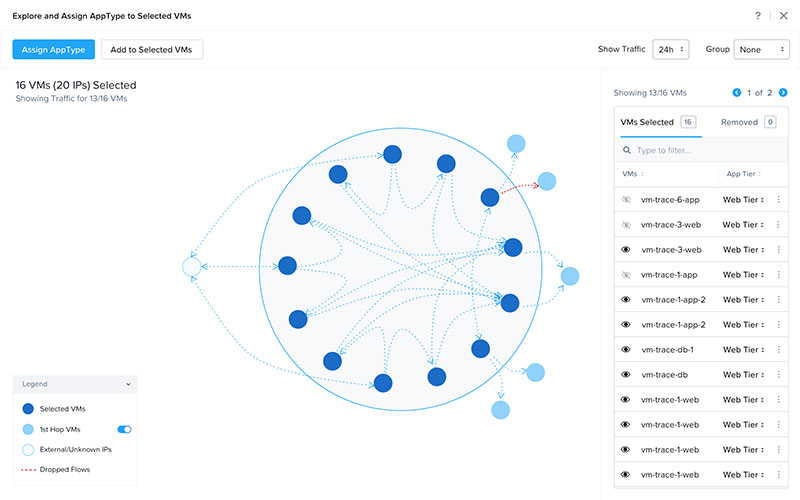Open more options for vm-trace-db-1
The image size is (800, 500).
coord(778,350)
